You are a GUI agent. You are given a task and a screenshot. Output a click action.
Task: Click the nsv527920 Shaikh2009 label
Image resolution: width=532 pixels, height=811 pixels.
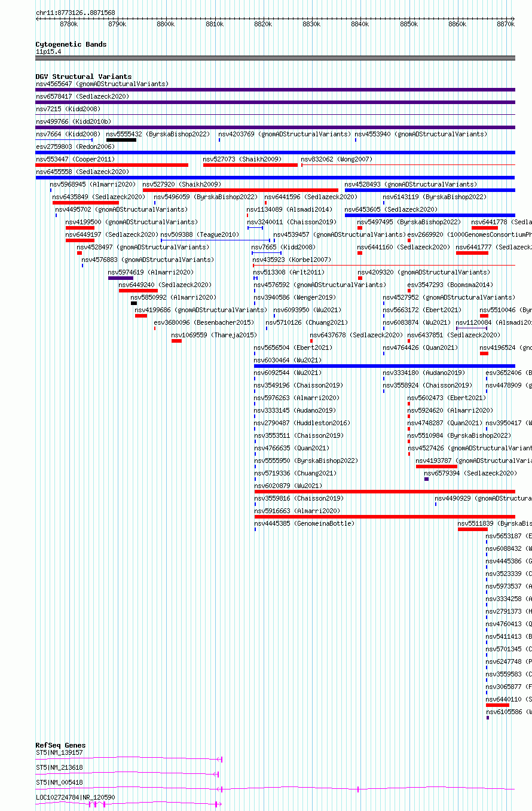[182, 184]
